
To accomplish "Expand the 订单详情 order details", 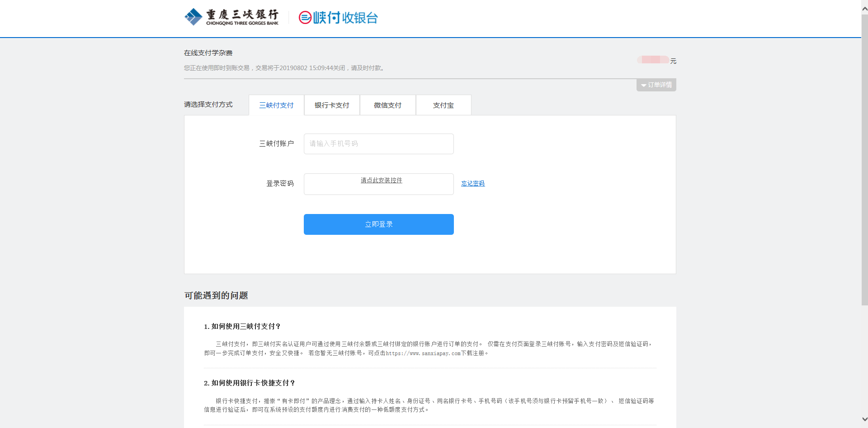I will [656, 85].
